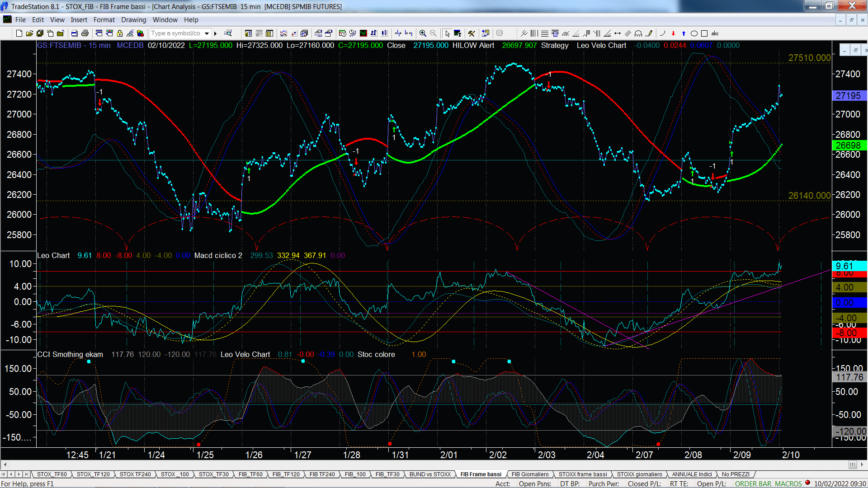Open the Format menu
Viewport: 868px width, 488px height.
pos(104,20)
